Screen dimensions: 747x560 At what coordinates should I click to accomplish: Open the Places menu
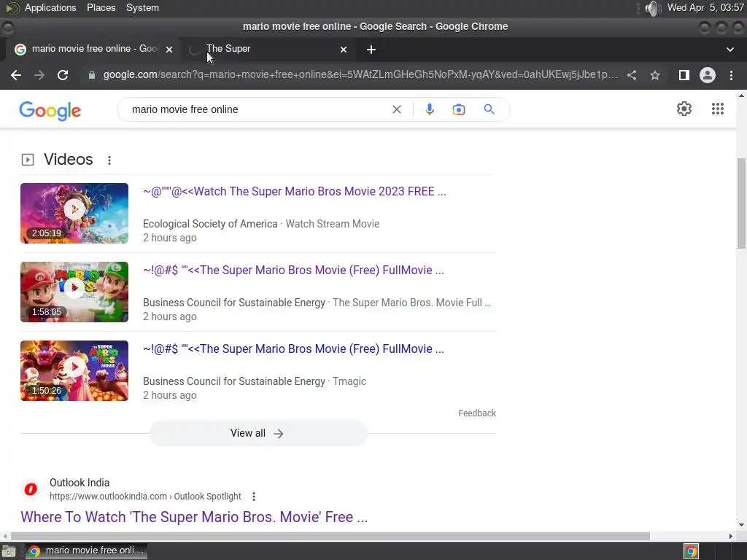(x=101, y=7)
